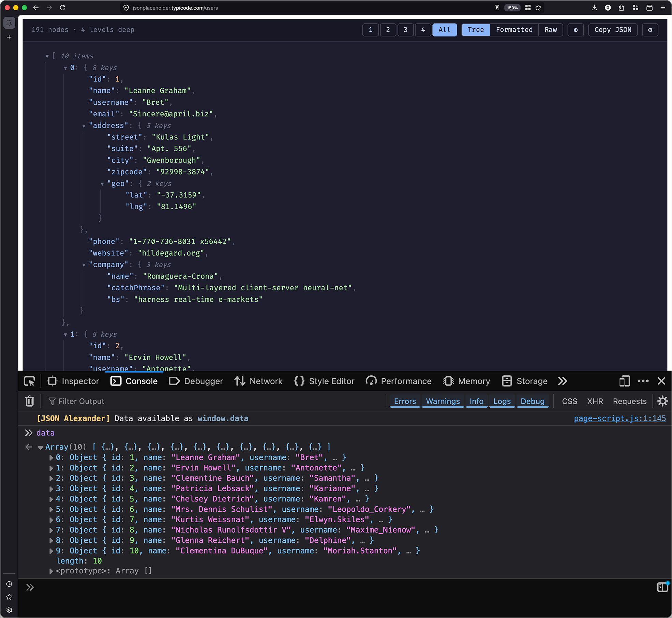Viewport: 672px width, 618px height.
Task: Open the Memory tab
Action: coord(466,381)
